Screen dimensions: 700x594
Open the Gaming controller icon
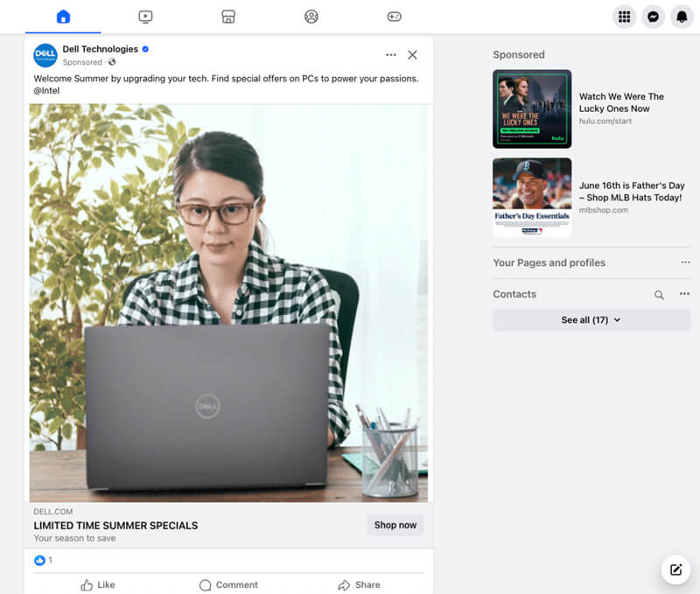(394, 17)
